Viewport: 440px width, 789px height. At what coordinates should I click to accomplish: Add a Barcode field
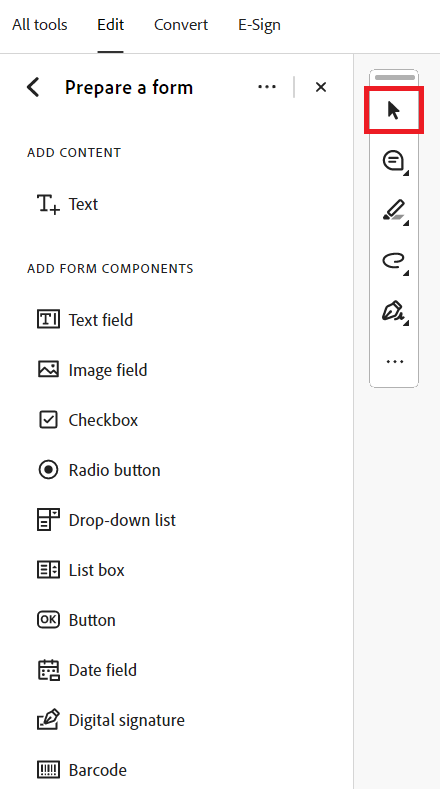coord(82,770)
